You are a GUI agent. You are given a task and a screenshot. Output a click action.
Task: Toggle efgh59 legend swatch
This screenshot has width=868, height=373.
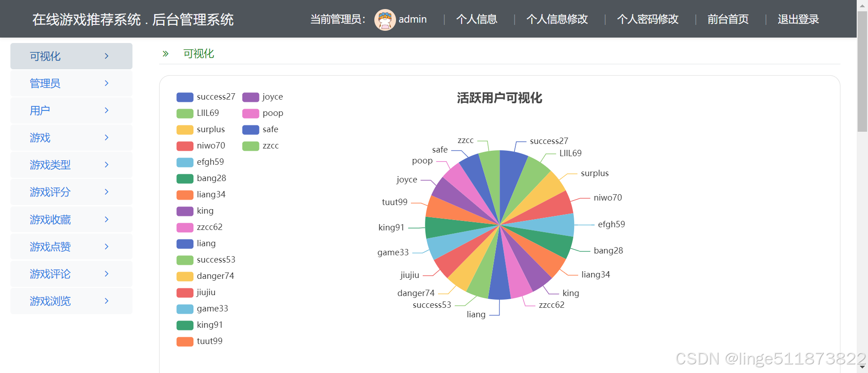(x=185, y=162)
